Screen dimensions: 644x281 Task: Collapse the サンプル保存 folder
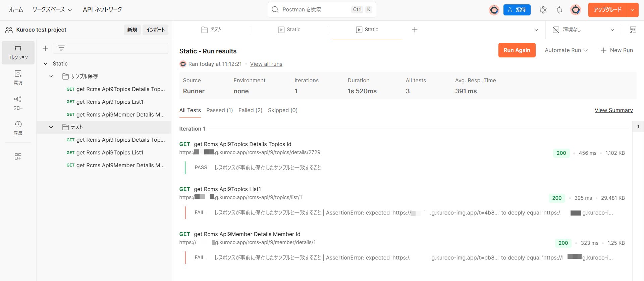point(51,77)
